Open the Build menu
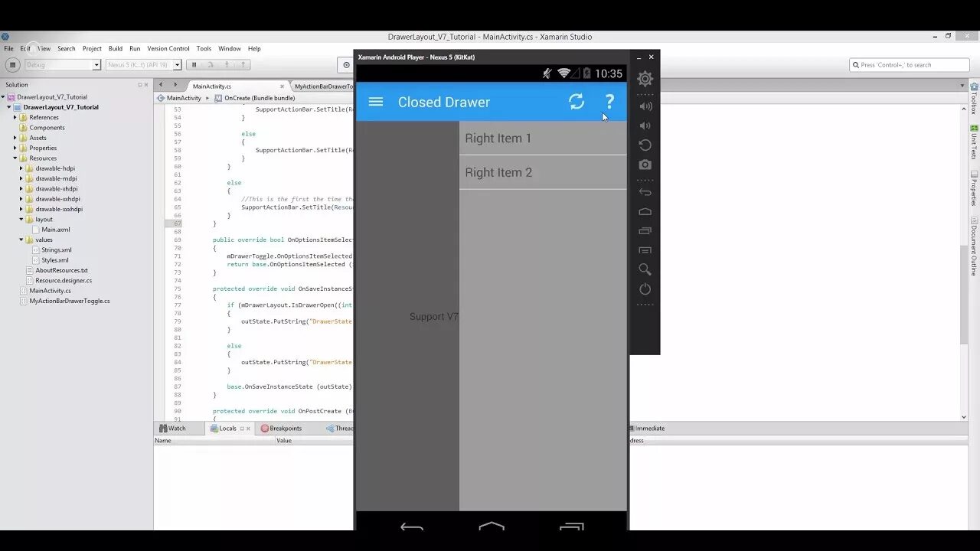980x551 pixels. click(x=116, y=48)
